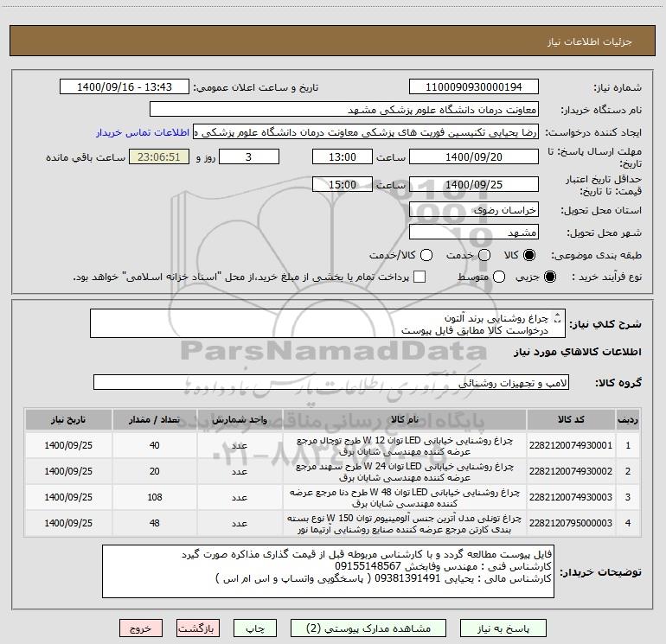Click the 24 W طرح سهند product name
Image resolution: width=666 pixels, height=644 pixels.
tap(405, 472)
